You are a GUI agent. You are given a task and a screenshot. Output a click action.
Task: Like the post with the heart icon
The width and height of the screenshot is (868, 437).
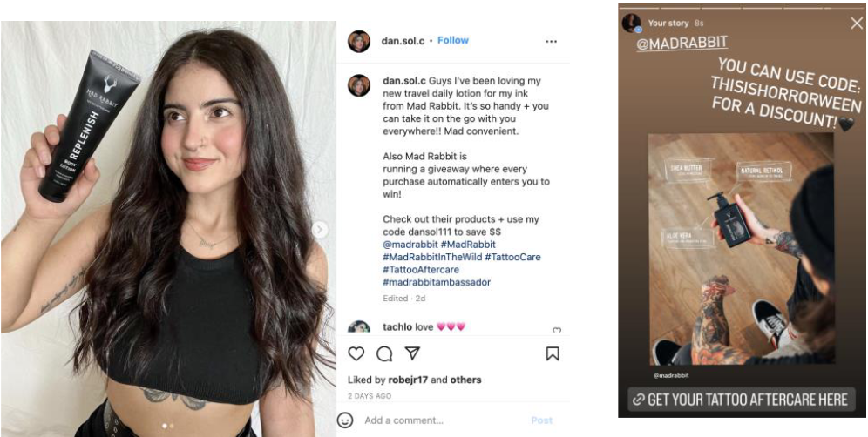[356, 353]
